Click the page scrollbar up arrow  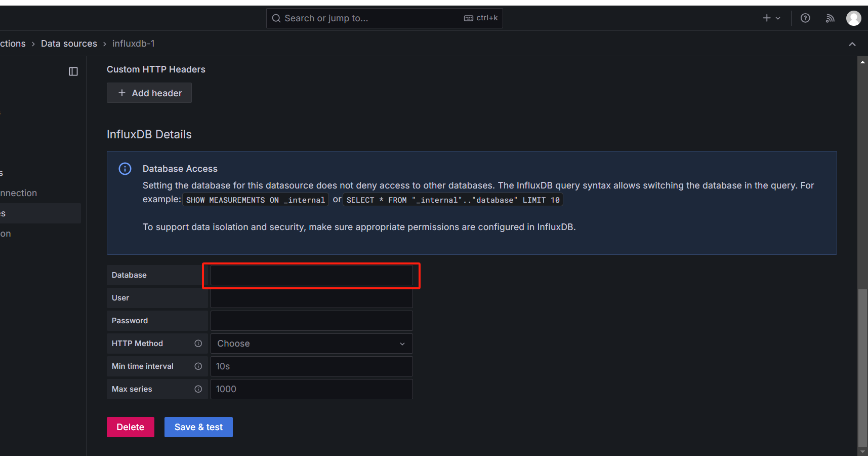coord(862,62)
